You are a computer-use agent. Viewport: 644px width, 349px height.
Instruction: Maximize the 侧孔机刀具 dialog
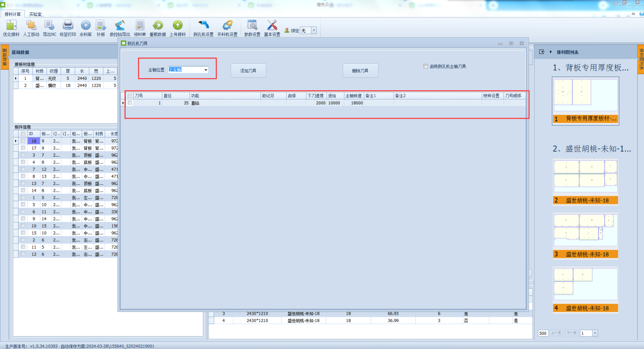[x=511, y=43]
